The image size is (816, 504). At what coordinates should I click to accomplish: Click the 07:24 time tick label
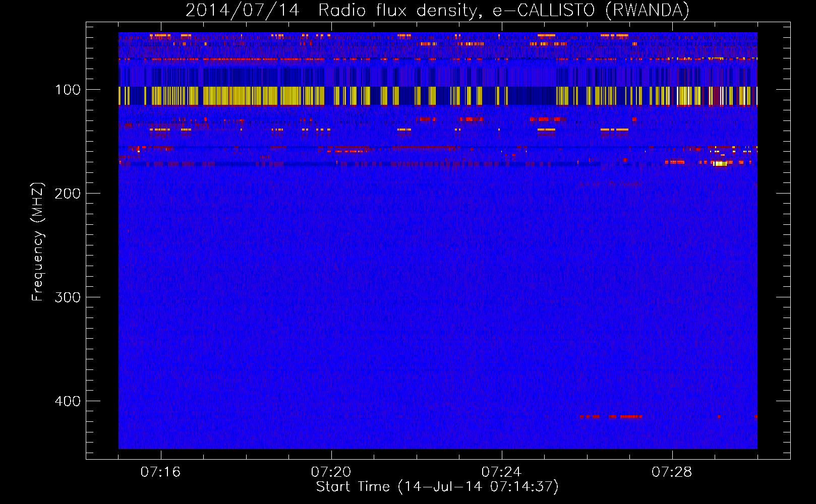tap(501, 472)
